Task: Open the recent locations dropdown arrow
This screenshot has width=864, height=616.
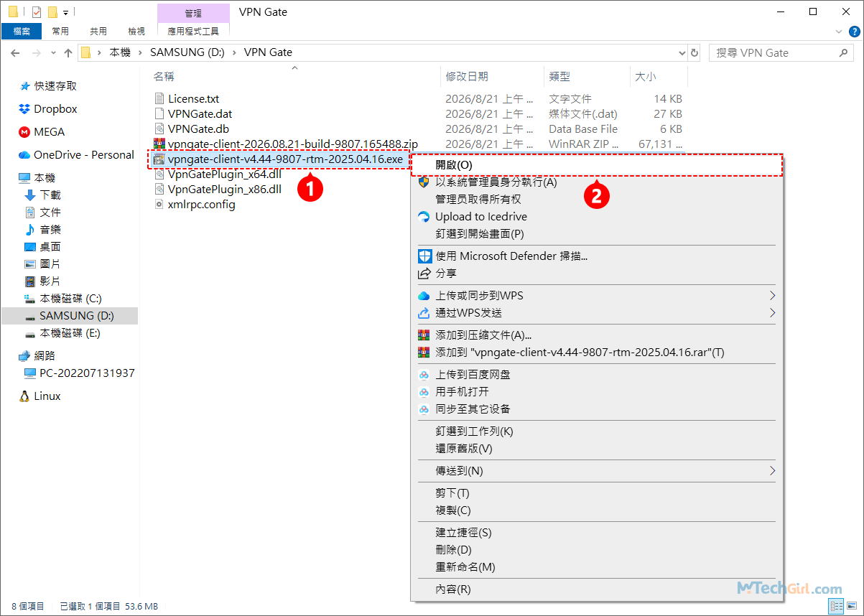Action: (x=54, y=53)
